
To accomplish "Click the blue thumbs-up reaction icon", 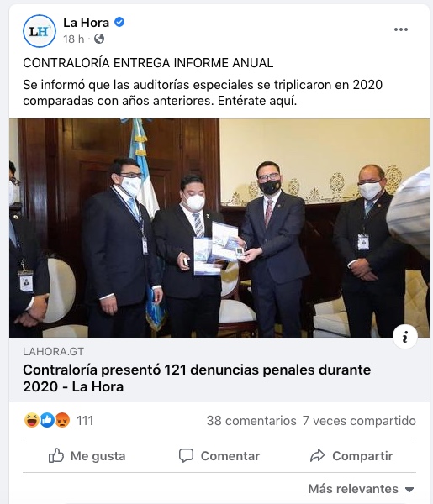I will tap(47, 420).
